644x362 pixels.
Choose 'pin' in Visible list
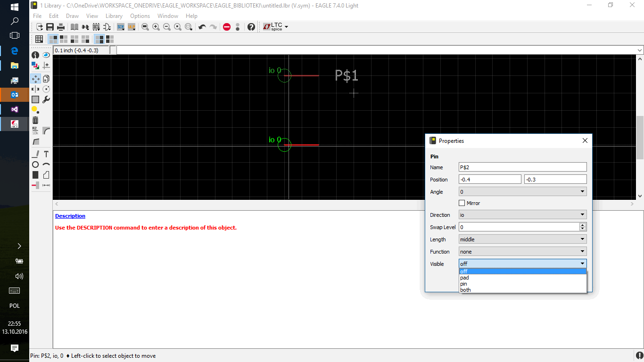(x=523, y=284)
